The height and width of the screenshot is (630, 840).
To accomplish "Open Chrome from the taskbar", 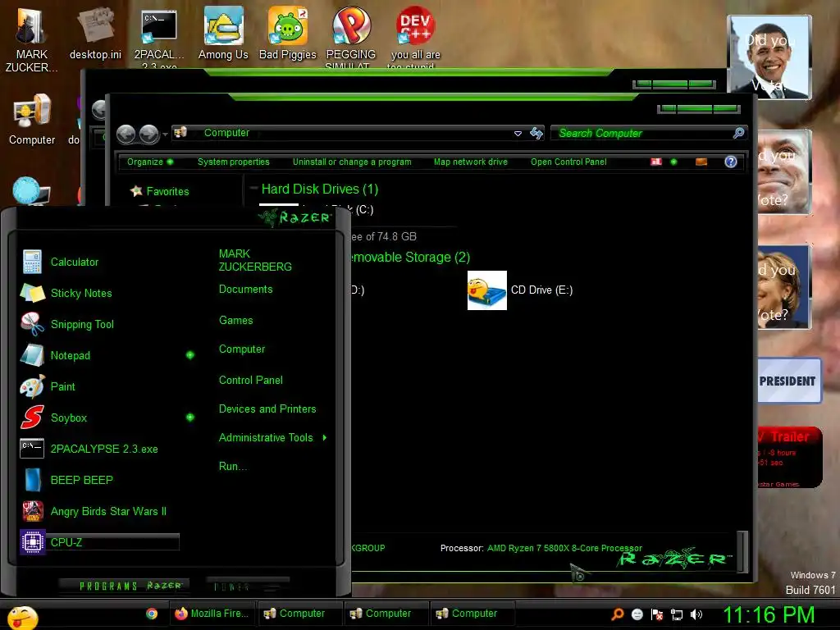I will 152,614.
